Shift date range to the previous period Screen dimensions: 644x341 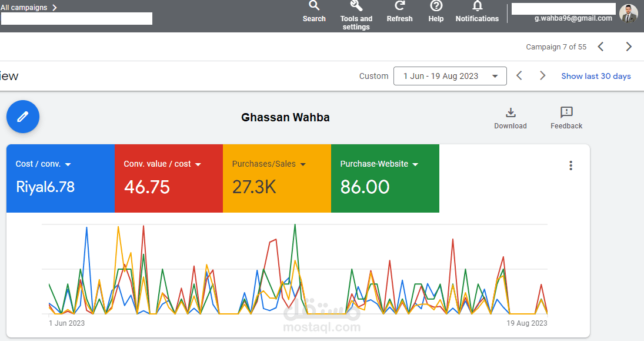point(519,75)
